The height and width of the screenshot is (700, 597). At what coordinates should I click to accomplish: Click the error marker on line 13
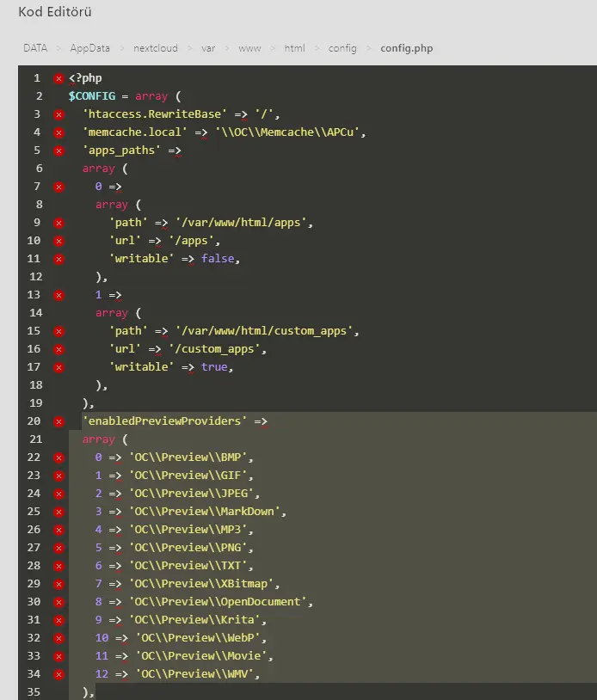[58, 296]
